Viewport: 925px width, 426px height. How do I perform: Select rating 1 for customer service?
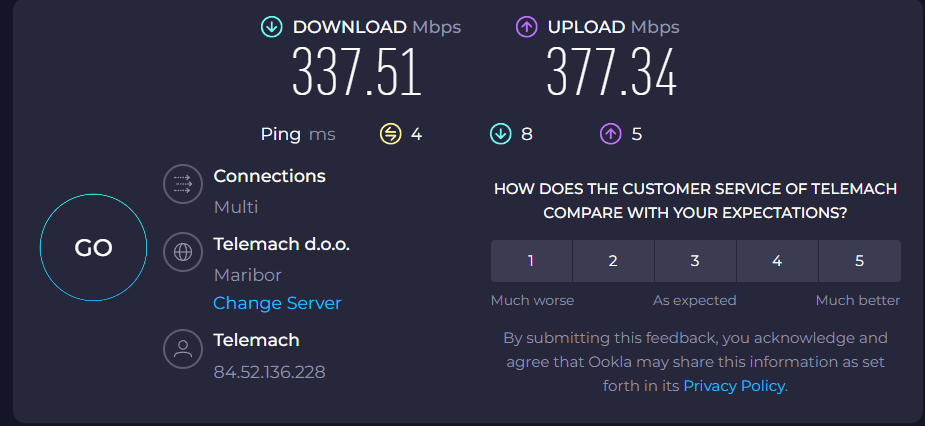531,261
